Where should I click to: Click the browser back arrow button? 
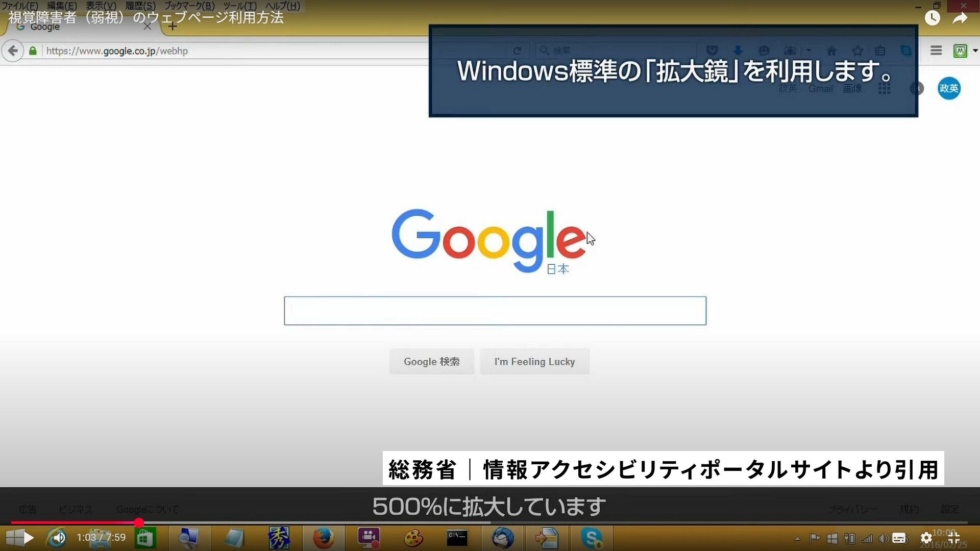pyautogui.click(x=13, y=51)
